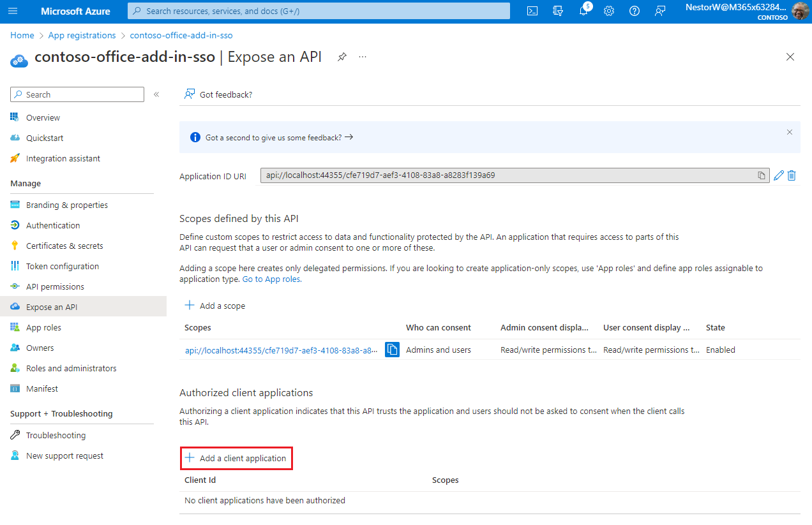
Task: Add a client application
Action: pos(236,458)
